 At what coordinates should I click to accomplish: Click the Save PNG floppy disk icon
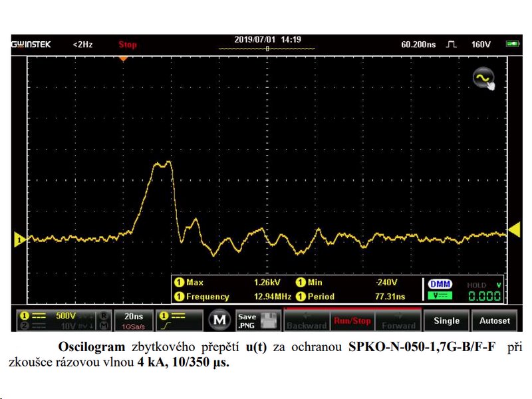pyautogui.click(x=268, y=321)
